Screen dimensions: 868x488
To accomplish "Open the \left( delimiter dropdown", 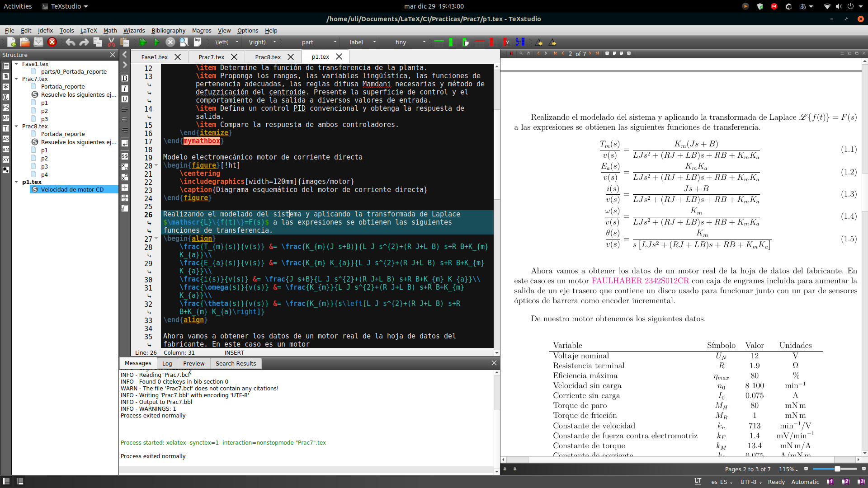I will coord(237,42).
